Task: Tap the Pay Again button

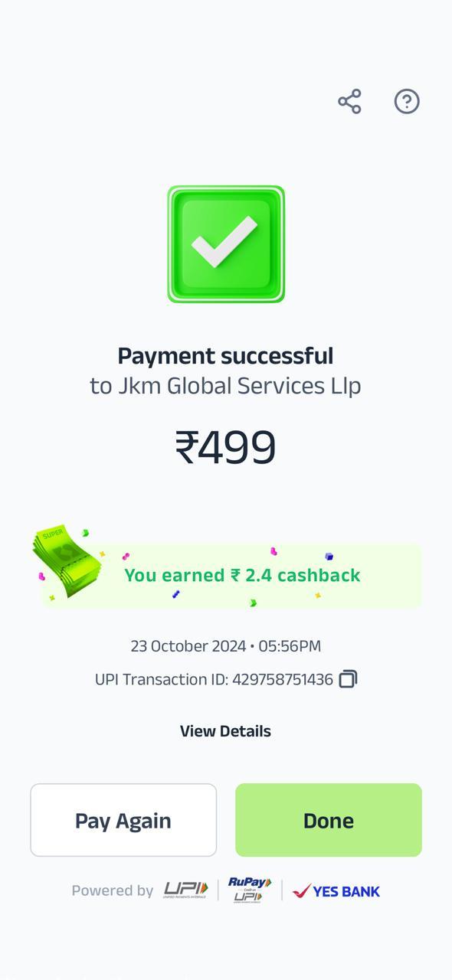Action: point(123,820)
